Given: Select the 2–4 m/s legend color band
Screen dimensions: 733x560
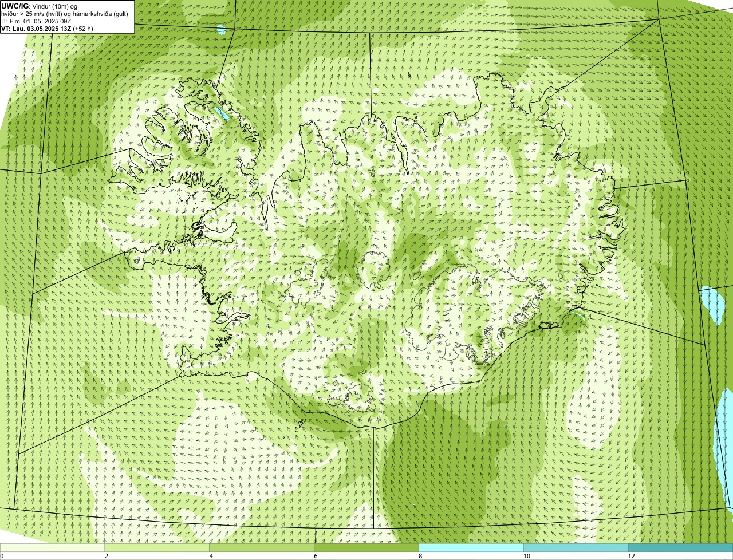Looking at the screenshot, I should point(157,547).
